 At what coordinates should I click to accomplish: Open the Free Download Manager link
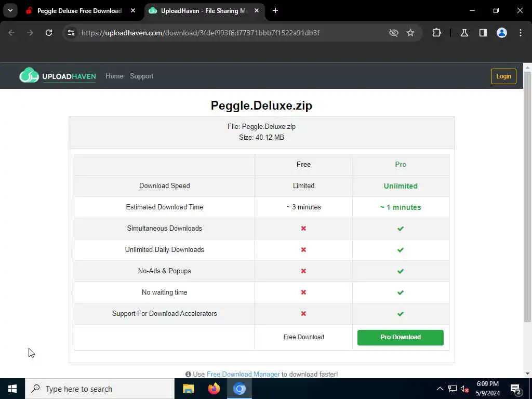pyautogui.click(x=243, y=374)
